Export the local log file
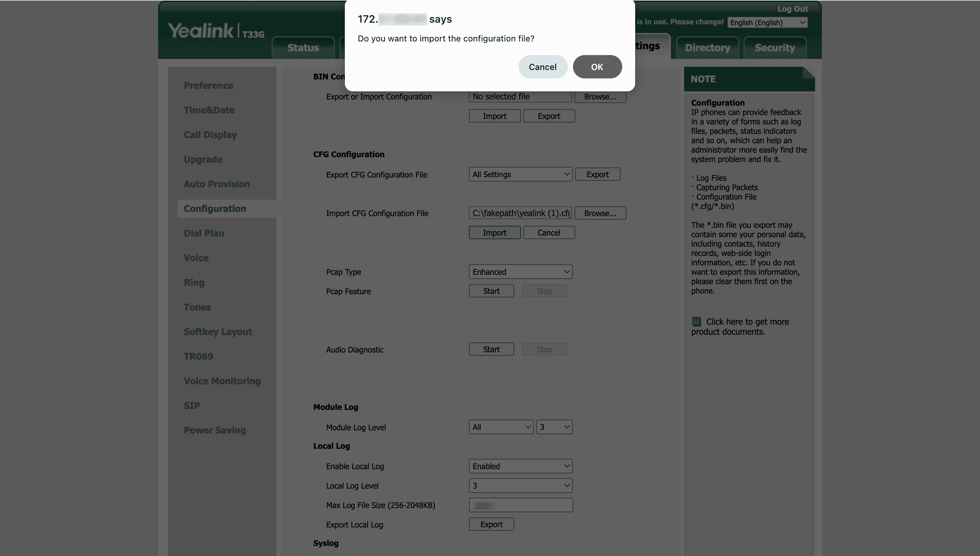The width and height of the screenshot is (980, 556). (x=491, y=524)
